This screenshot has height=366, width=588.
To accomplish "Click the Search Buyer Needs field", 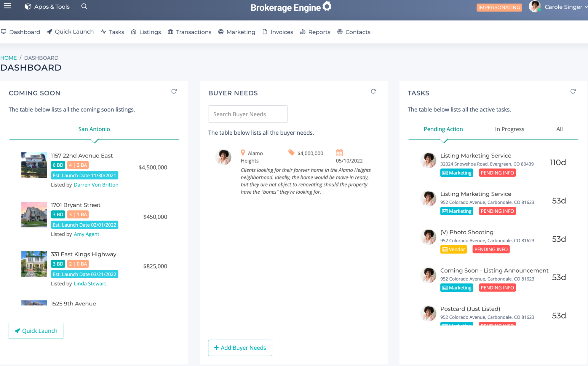I will tap(248, 114).
